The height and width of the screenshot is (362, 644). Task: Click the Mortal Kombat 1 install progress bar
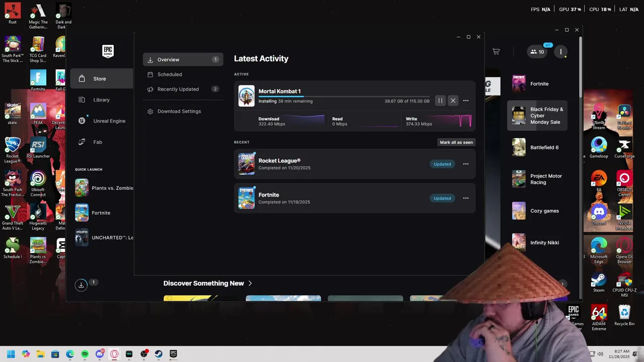pos(344,96)
